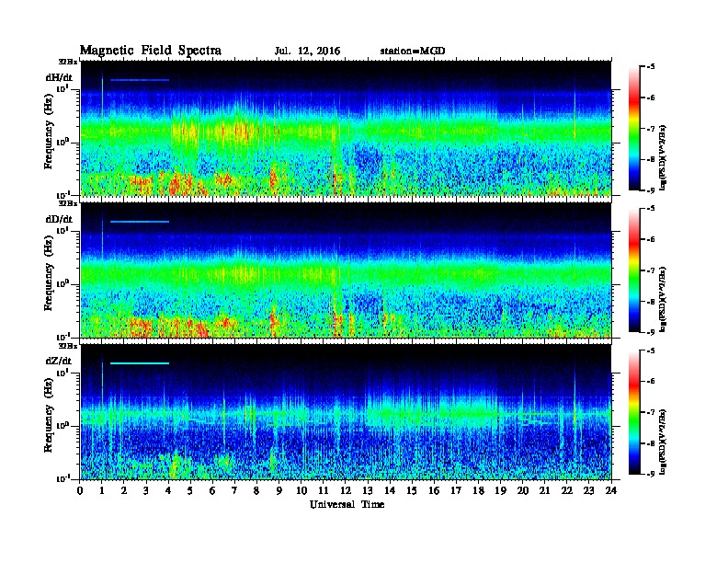Click Frequency (Hz) label of dH/dt panel
Screen dimensions: 728x563
[49, 131]
